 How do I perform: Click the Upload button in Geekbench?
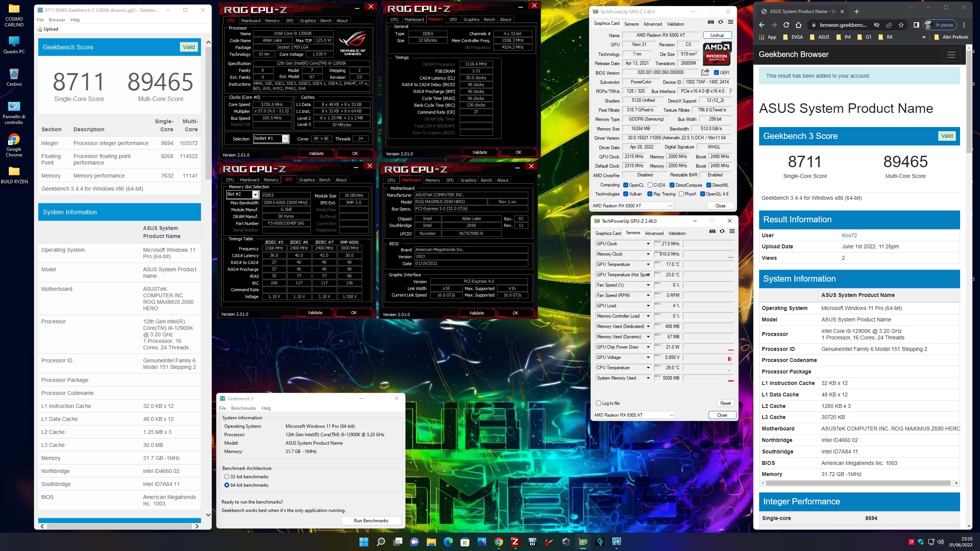point(48,29)
